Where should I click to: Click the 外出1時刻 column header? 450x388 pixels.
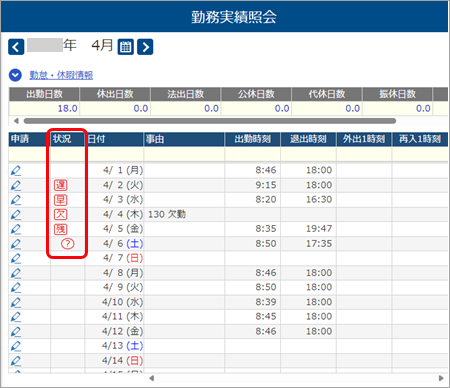[x=364, y=139]
